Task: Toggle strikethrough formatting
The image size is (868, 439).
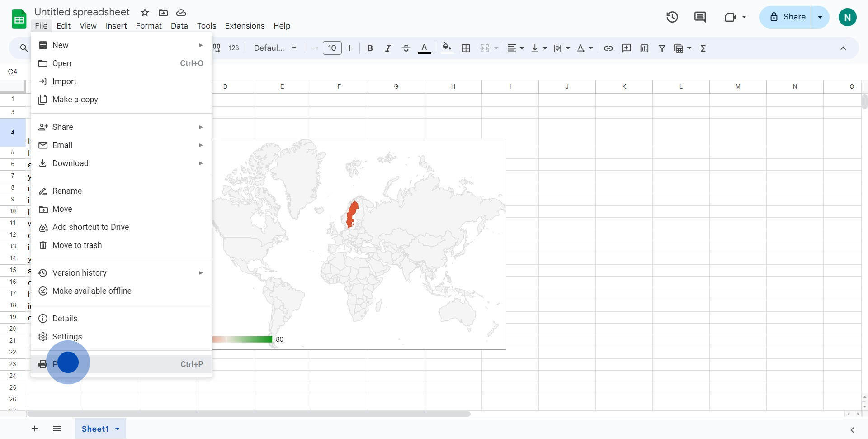Action: click(x=406, y=48)
